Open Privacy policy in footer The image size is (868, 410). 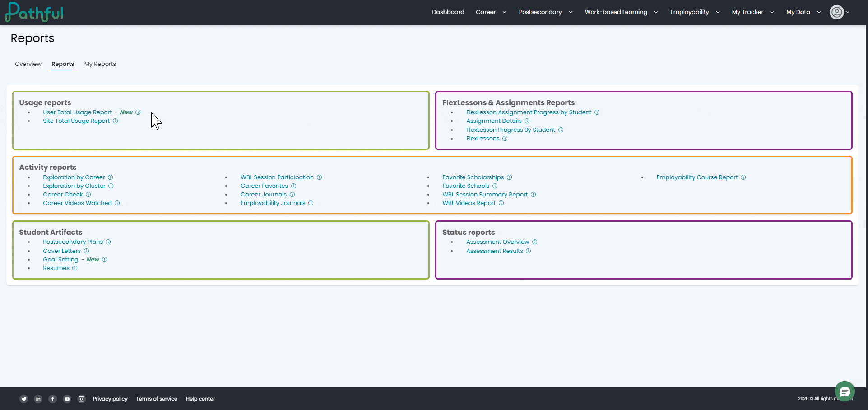click(x=110, y=399)
